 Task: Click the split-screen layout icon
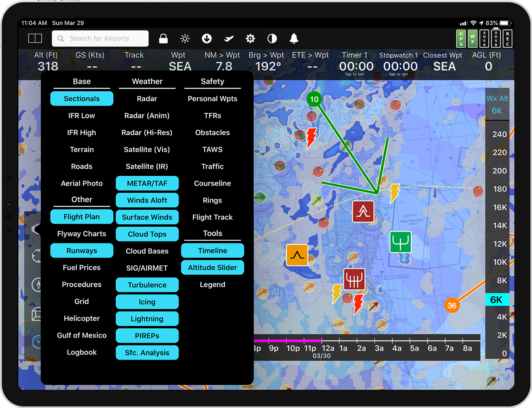click(x=35, y=38)
